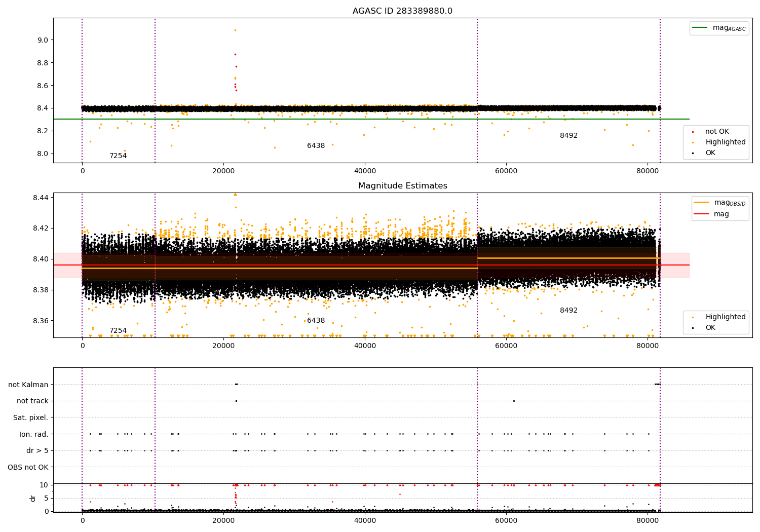The height and width of the screenshot is (532, 760).
Task: Click OBSID label 6438 in the AGASC plot
Action: [x=316, y=146]
